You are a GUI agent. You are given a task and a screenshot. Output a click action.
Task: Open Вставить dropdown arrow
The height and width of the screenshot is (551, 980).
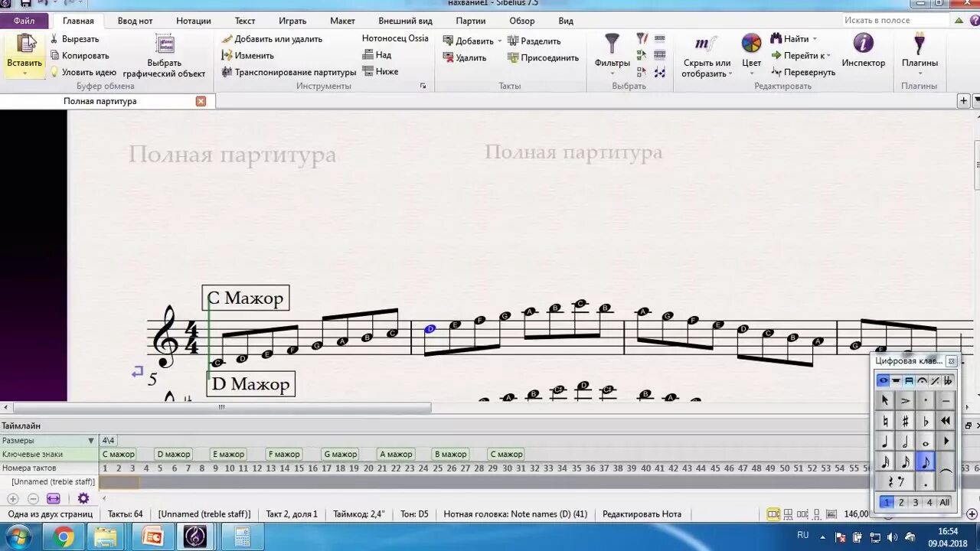[x=24, y=74]
